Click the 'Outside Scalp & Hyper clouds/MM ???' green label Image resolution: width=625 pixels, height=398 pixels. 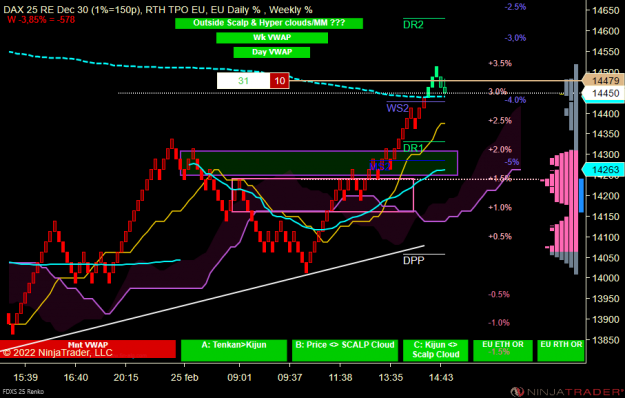(269, 23)
